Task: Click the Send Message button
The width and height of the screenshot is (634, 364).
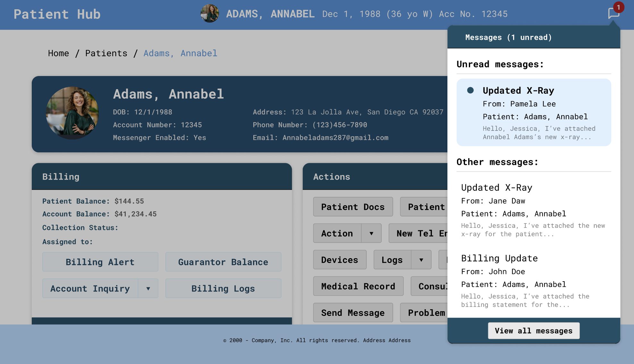Action: point(353,313)
